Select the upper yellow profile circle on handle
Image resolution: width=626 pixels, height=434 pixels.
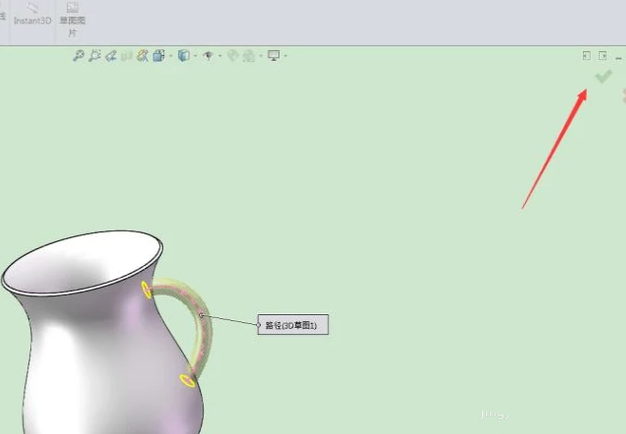[x=147, y=290]
